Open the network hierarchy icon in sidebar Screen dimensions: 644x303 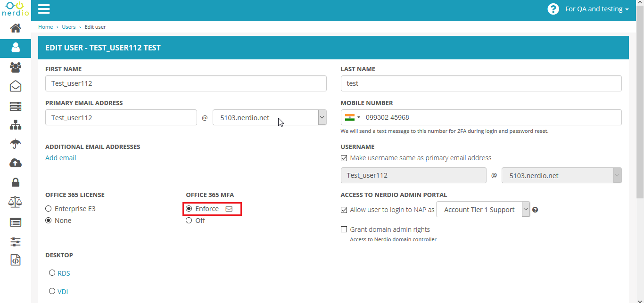tap(16, 125)
